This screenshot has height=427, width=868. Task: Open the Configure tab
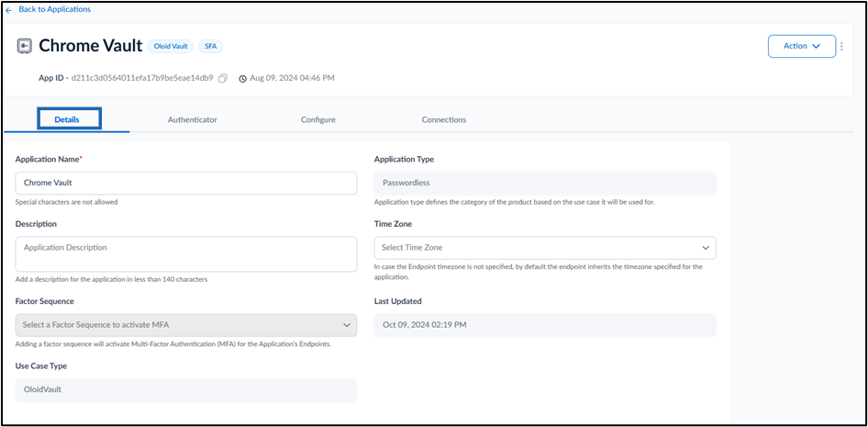(x=318, y=119)
